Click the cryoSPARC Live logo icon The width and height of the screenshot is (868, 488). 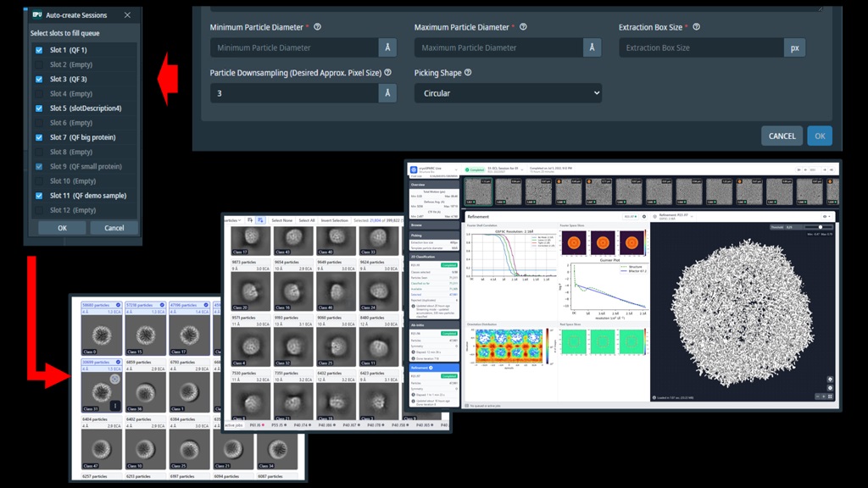[414, 169]
